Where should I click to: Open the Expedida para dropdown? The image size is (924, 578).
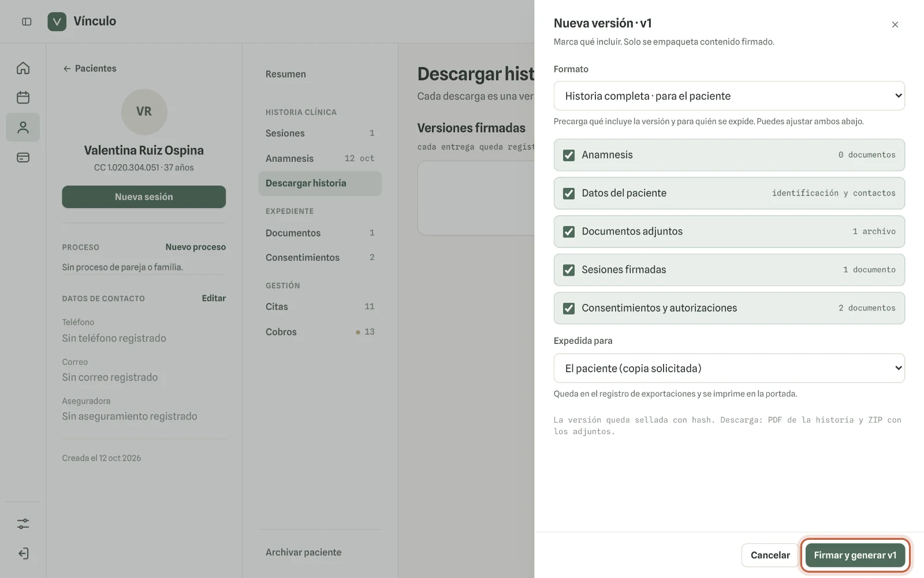click(729, 368)
